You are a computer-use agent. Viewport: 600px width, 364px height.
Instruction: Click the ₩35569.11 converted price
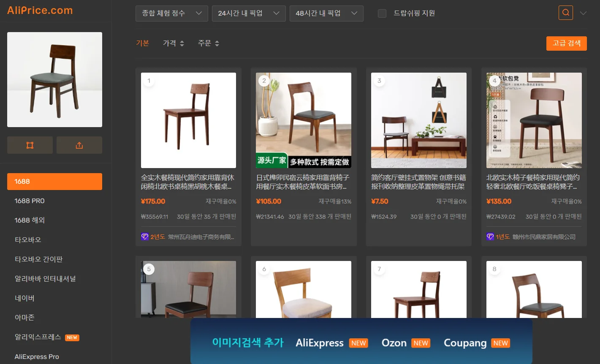click(x=155, y=217)
